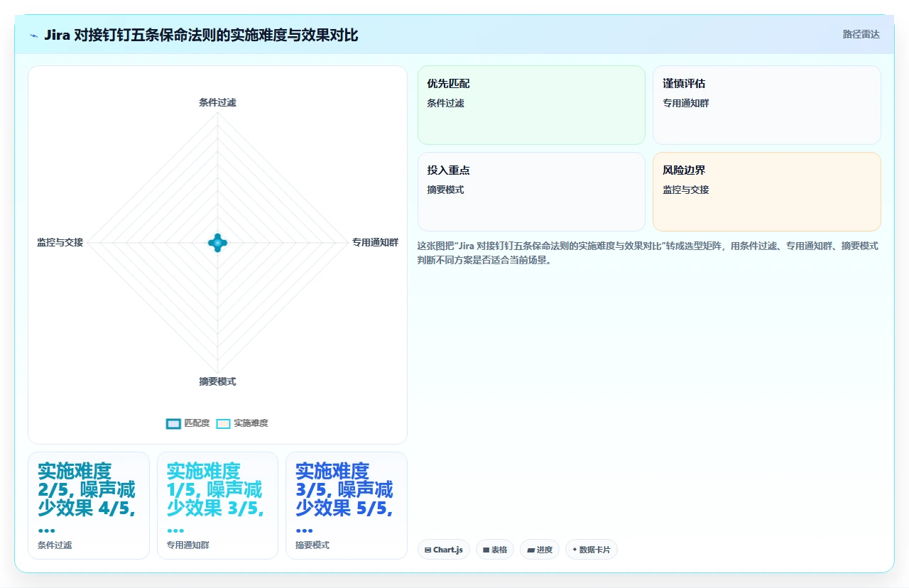Open the 实施难度 2/5 stat card

[89, 506]
